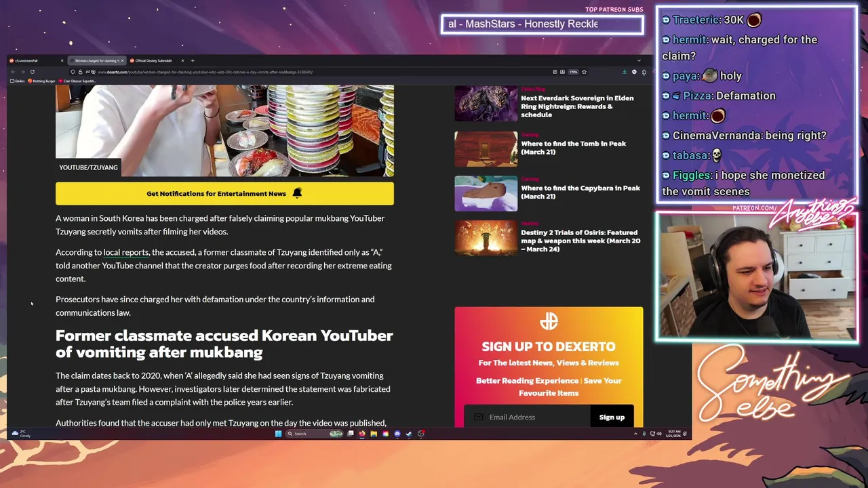
Task: Switch to Official Destiny Subreddit tab
Action: pos(156,60)
